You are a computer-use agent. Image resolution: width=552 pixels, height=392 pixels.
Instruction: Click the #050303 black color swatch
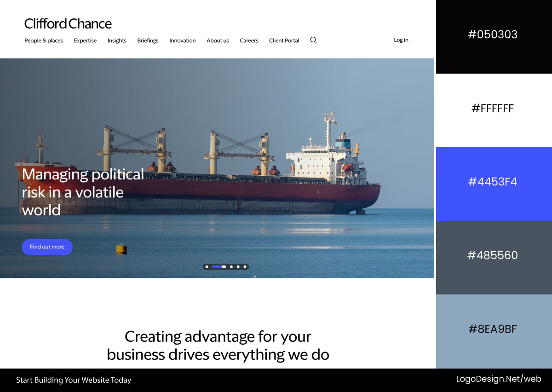point(494,37)
